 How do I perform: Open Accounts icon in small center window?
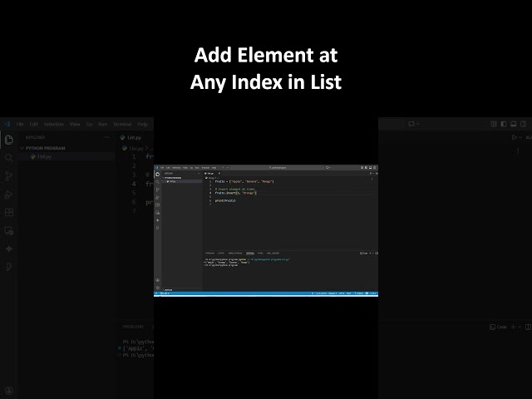click(157, 280)
